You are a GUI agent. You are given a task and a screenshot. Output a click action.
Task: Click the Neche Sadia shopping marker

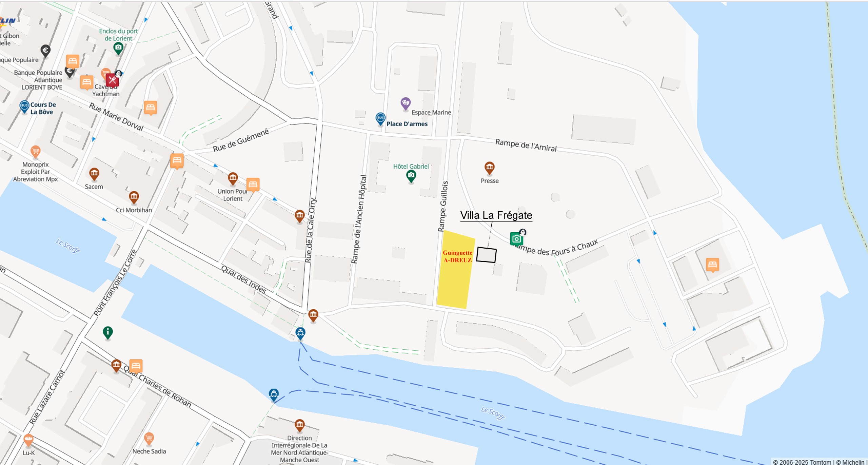pos(149,439)
